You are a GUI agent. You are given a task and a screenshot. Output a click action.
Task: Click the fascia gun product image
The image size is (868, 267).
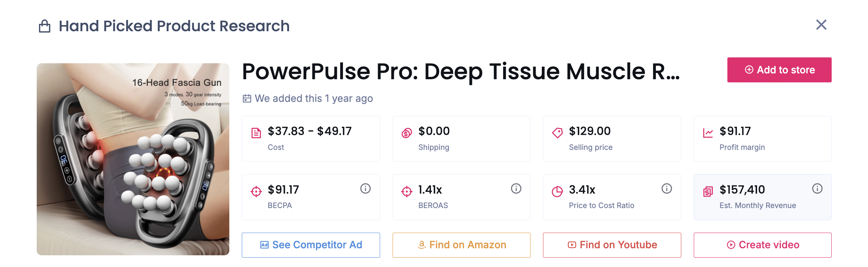pos(133,159)
